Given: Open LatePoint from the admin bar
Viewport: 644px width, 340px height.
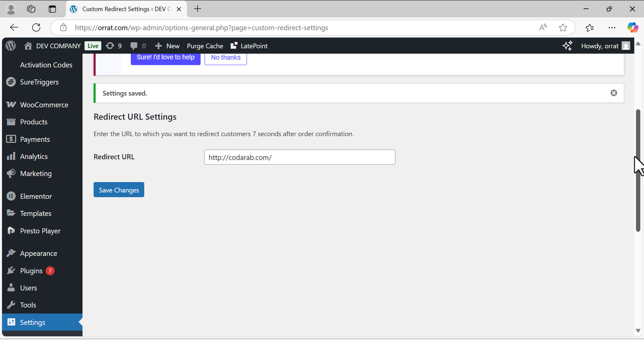Looking at the screenshot, I should (x=249, y=46).
